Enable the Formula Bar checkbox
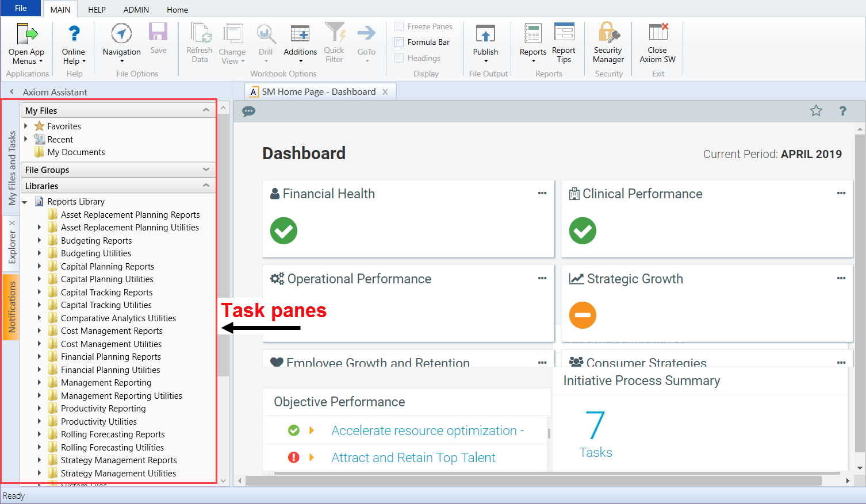Viewport: 866px width, 504px height. click(399, 43)
